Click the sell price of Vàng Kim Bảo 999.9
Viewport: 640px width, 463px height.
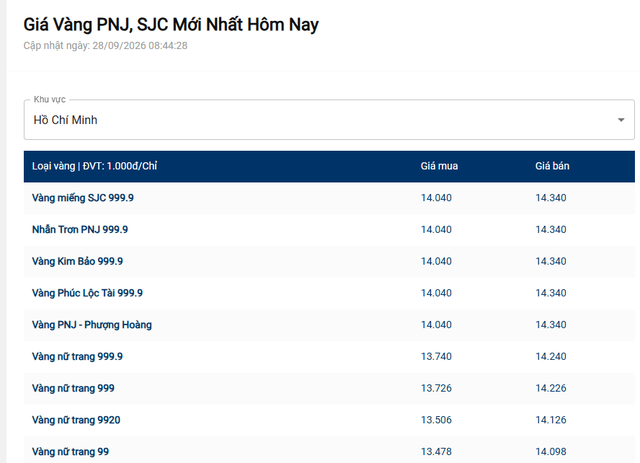click(551, 261)
